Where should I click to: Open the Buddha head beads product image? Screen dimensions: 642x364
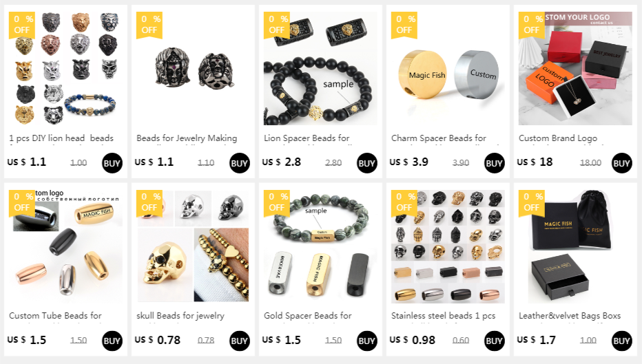tap(194, 68)
